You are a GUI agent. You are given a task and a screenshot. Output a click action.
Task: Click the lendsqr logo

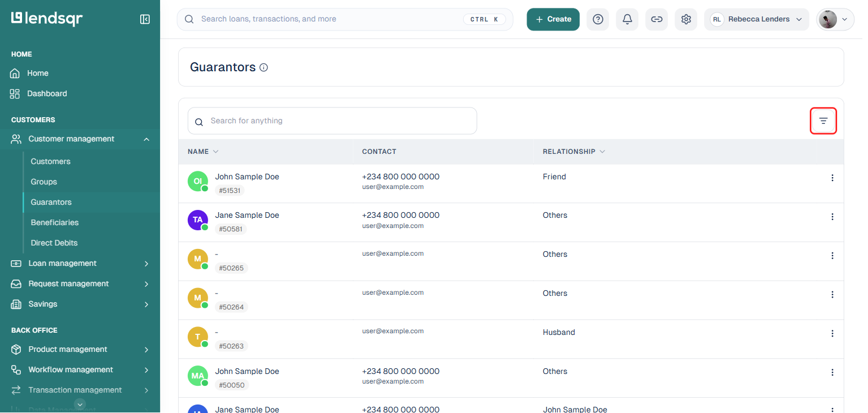point(47,19)
